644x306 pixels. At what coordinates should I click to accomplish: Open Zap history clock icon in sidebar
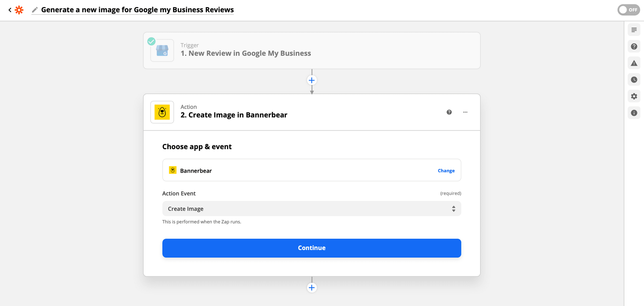[x=634, y=80]
